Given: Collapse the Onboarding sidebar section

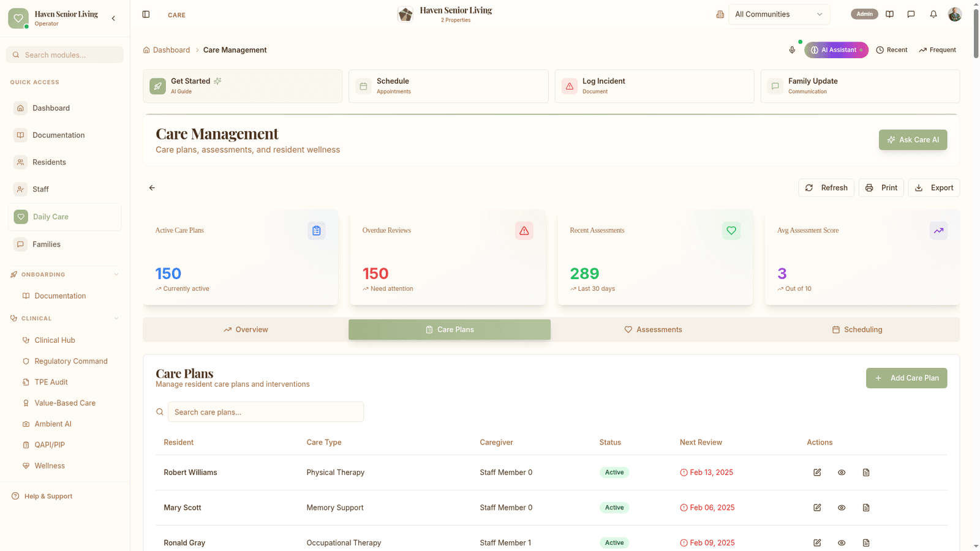Looking at the screenshot, I should [116, 274].
